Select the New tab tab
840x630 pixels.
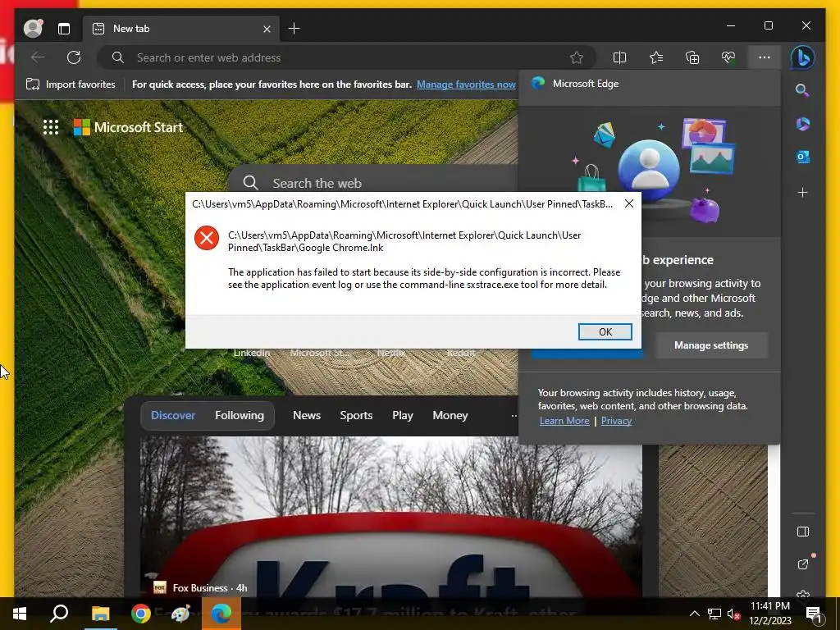tap(181, 29)
